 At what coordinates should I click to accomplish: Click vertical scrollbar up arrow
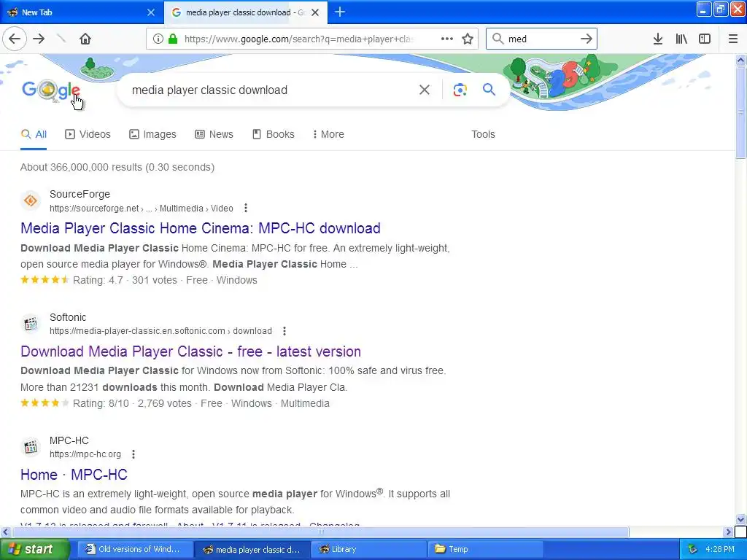pos(740,60)
